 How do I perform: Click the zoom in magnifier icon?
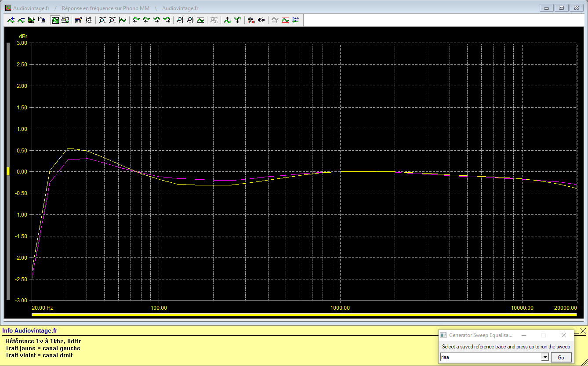click(x=102, y=20)
